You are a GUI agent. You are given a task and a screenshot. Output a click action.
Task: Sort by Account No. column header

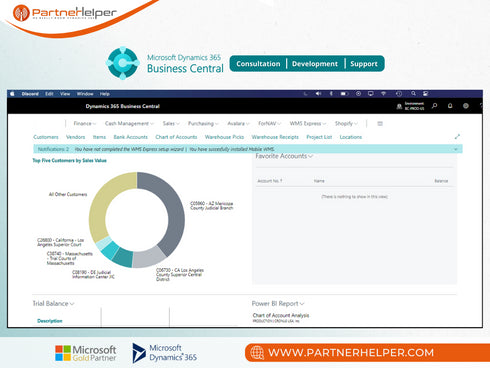pyautogui.click(x=270, y=181)
